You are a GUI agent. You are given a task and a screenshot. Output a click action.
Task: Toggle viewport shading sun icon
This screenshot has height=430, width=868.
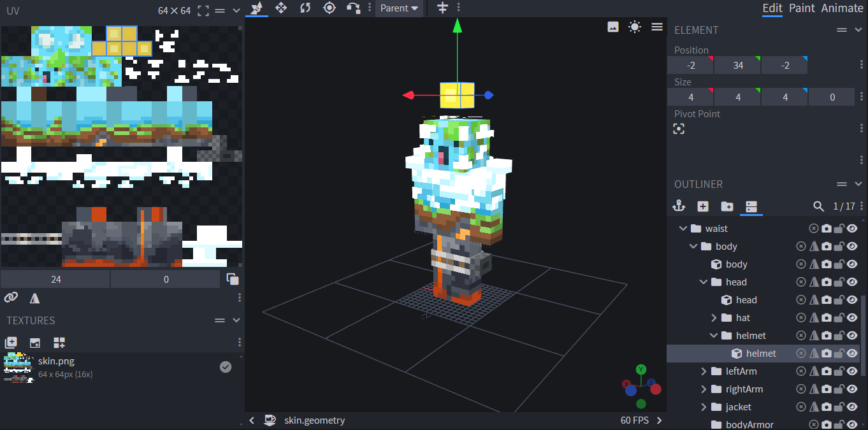[635, 27]
